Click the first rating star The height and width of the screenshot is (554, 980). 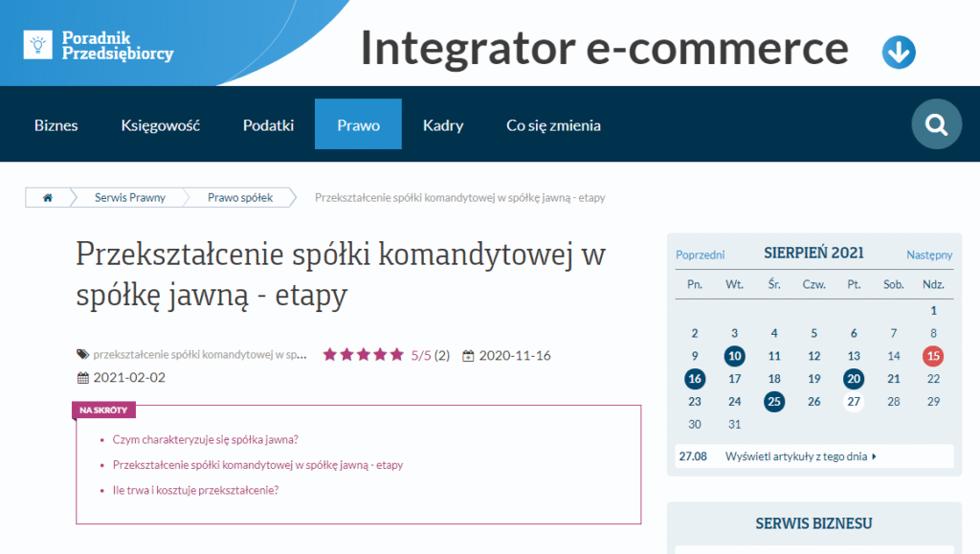(x=330, y=355)
